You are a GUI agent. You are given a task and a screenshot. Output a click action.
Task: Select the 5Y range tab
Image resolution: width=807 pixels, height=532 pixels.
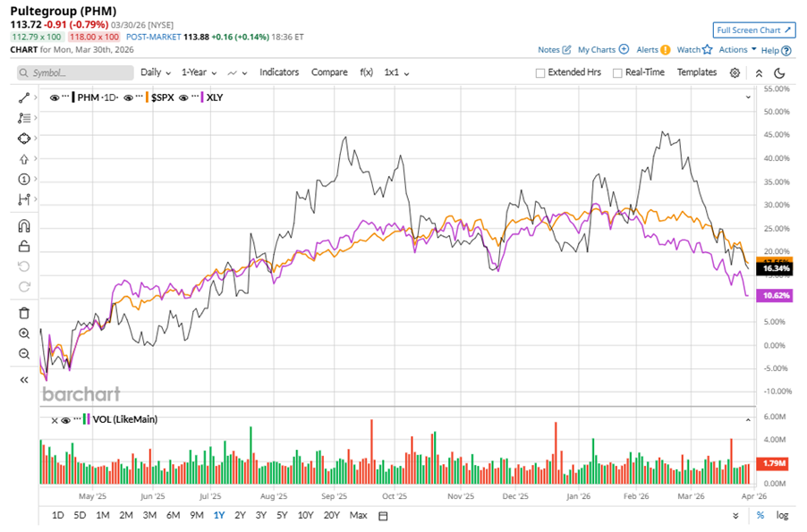[282, 515]
